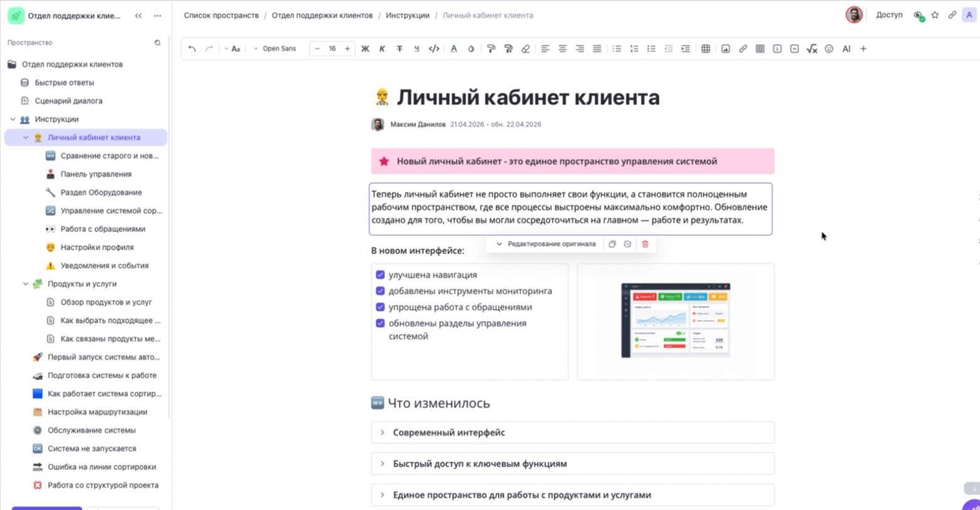Image resolution: width=980 pixels, height=510 pixels.
Task: Expand 'Современный интерфейс' section
Action: click(382, 433)
